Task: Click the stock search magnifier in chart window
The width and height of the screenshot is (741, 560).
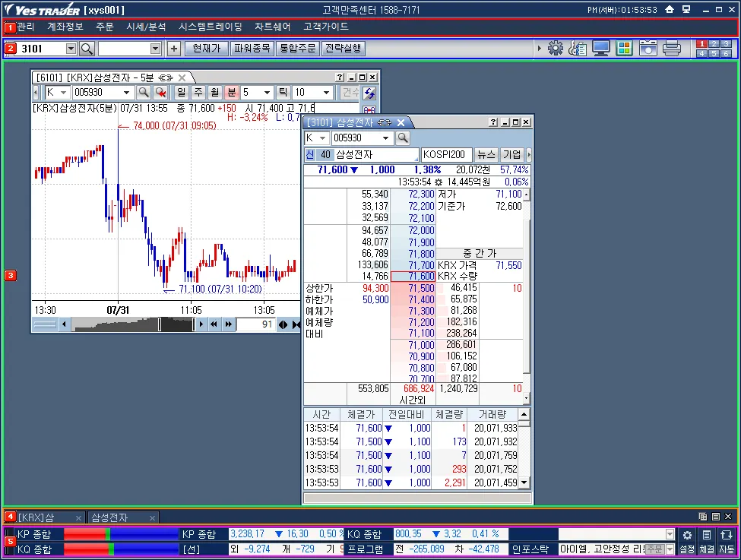Action: pos(144,93)
